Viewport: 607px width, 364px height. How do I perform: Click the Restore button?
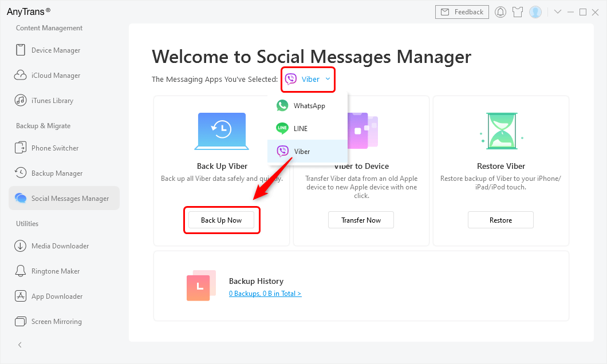coord(501,220)
